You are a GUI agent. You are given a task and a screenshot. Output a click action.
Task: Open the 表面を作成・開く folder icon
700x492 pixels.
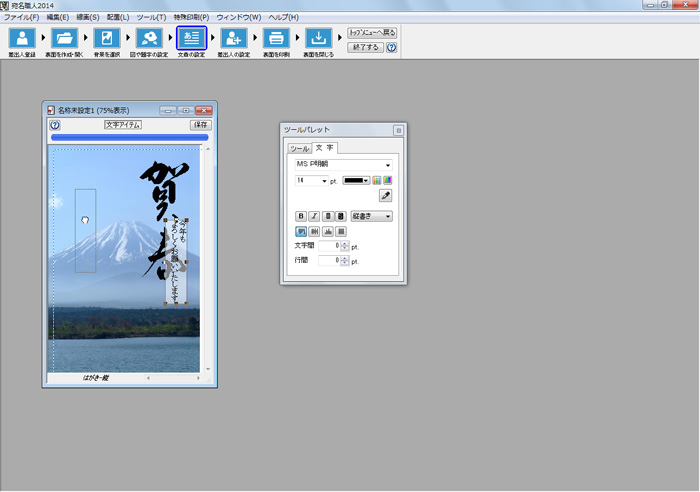(64, 38)
